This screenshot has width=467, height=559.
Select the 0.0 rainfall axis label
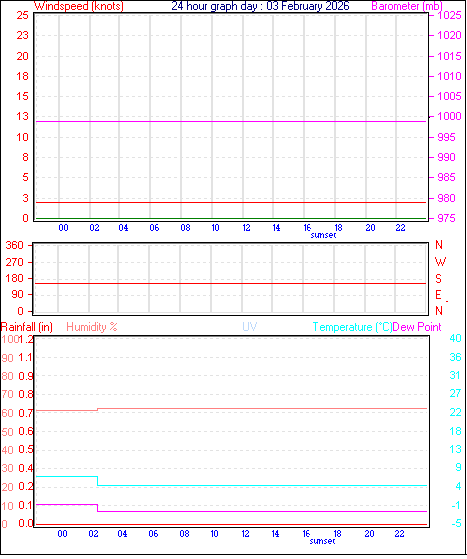[25, 523]
